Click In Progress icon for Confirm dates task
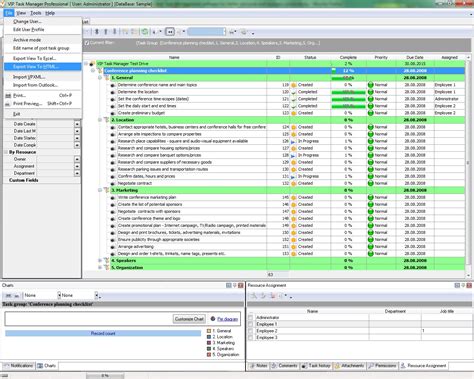 [x=293, y=177]
